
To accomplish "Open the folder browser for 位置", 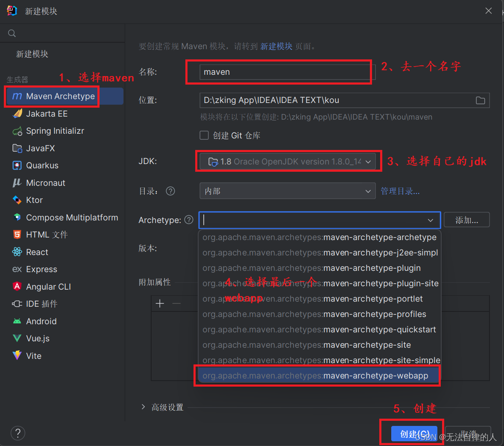I will point(480,100).
